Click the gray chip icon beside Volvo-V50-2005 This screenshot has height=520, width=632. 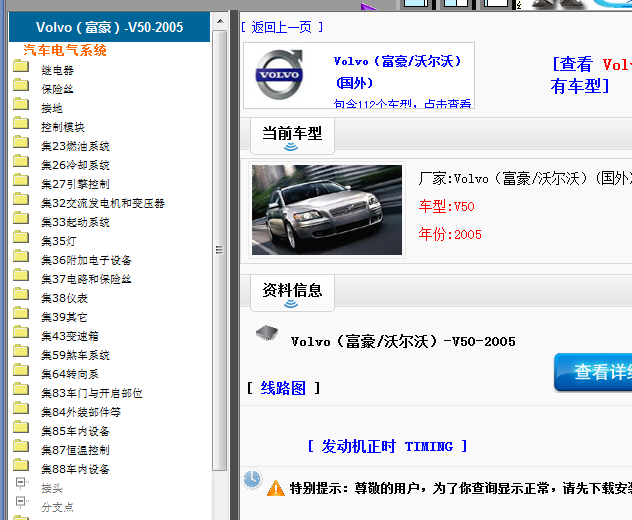(x=267, y=333)
